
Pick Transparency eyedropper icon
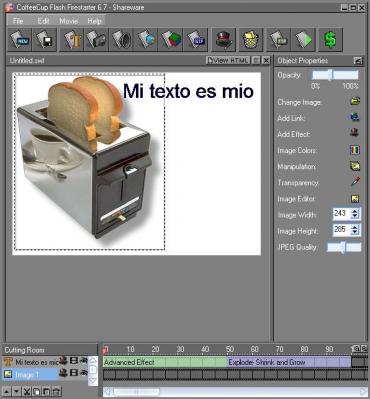(355, 182)
